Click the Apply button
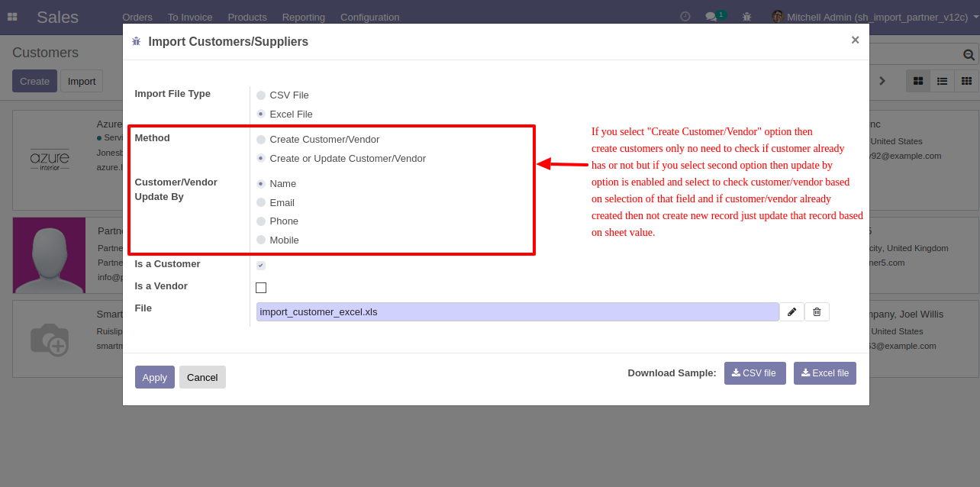Image resolution: width=980 pixels, height=487 pixels. point(155,377)
